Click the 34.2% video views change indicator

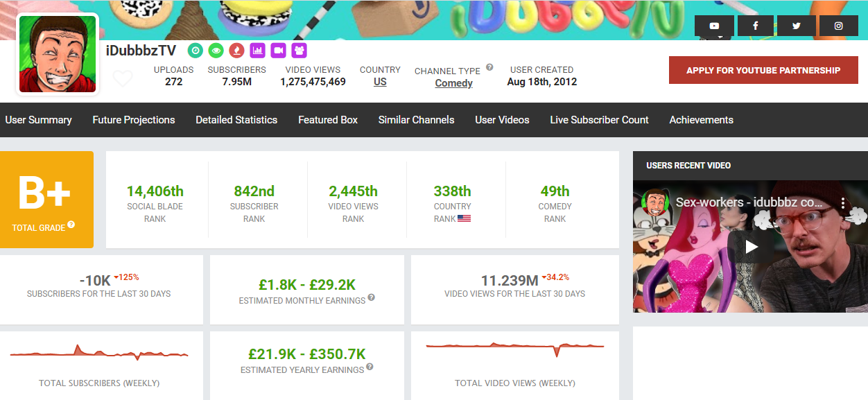[555, 277]
